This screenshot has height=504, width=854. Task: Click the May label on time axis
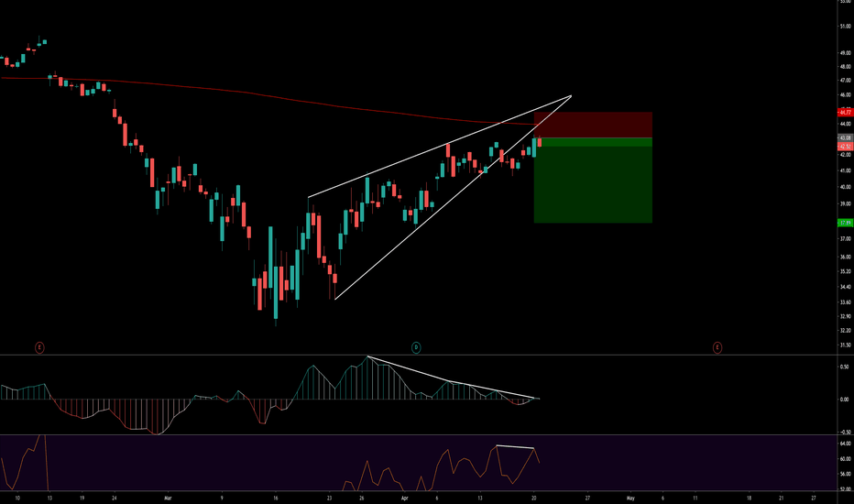tap(630, 498)
